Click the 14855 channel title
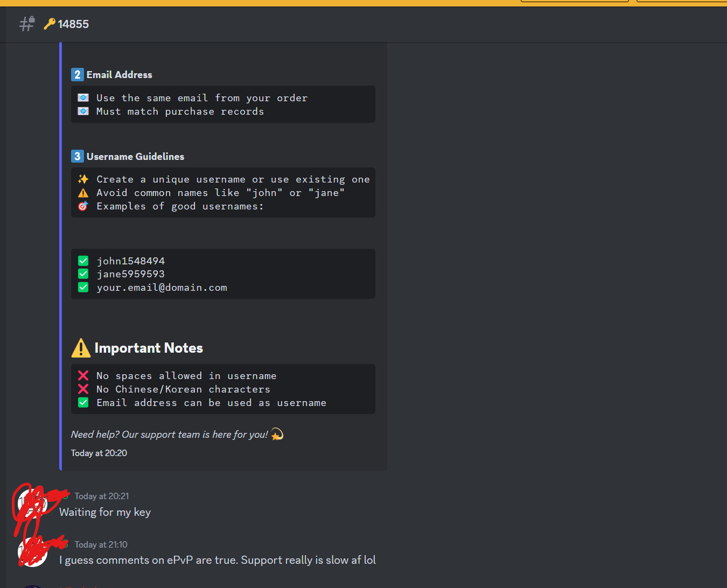Image resolution: width=727 pixels, height=588 pixels. (x=73, y=24)
